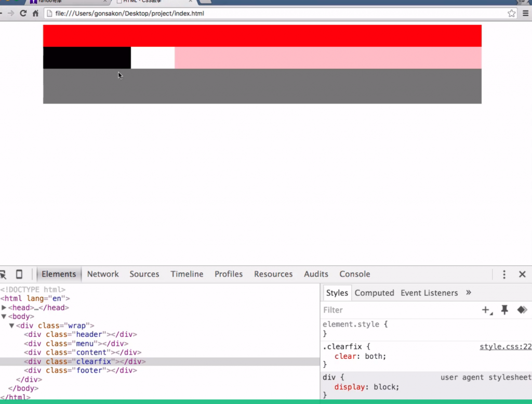The width and height of the screenshot is (532, 404).
Task: Collapse the div wrap element node
Action: click(x=11, y=325)
